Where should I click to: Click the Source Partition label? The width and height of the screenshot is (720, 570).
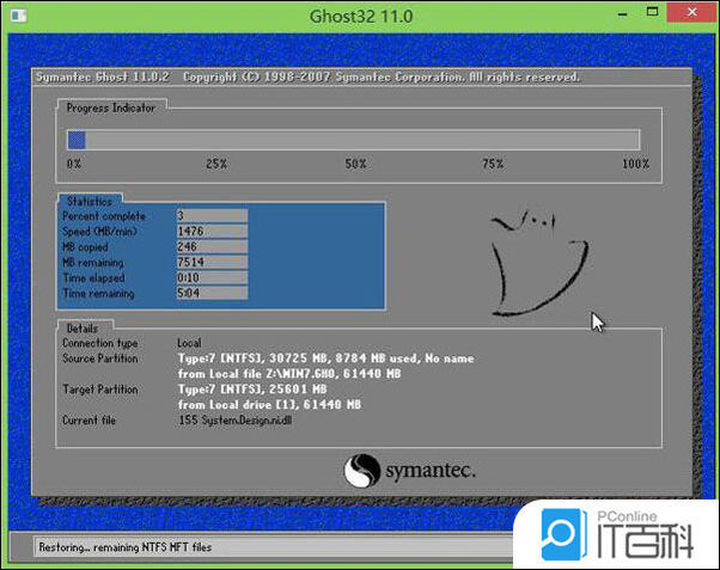tap(100, 359)
